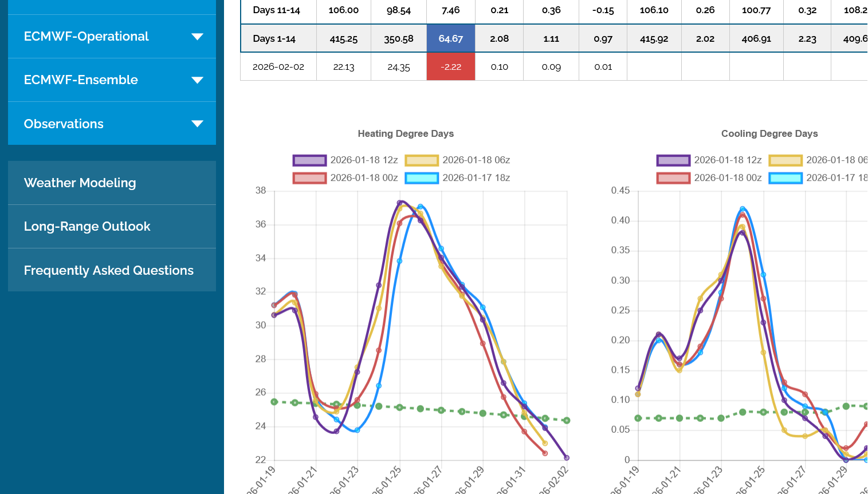Select the red -2.22 table cell
This screenshot has width=868, height=494.
click(x=451, y=67)
